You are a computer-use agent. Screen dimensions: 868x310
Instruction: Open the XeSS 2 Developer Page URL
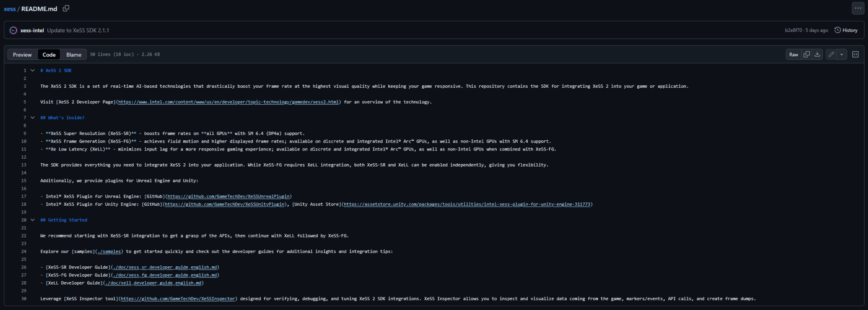point(228,102)
